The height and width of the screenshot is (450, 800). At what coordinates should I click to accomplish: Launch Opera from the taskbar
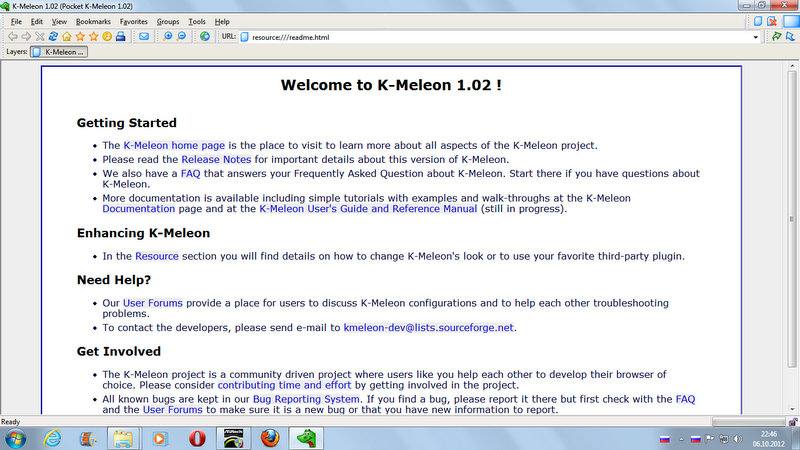(197, 439)
